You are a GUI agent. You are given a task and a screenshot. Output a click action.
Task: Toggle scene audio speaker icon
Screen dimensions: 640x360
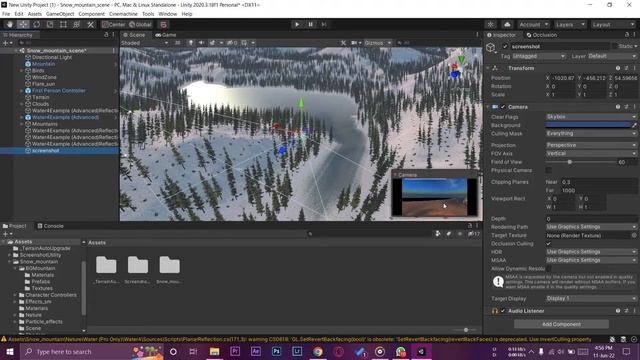pos(201,43)
